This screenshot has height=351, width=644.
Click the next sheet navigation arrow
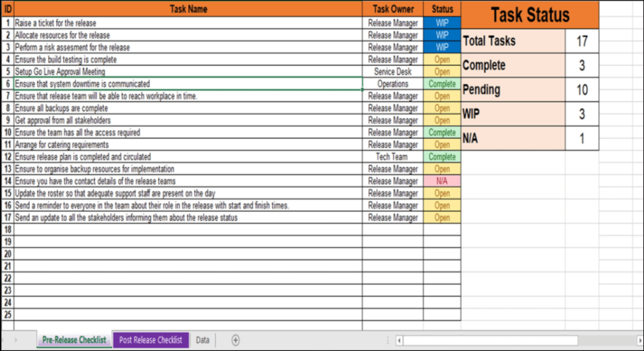[x=16, y=340]
